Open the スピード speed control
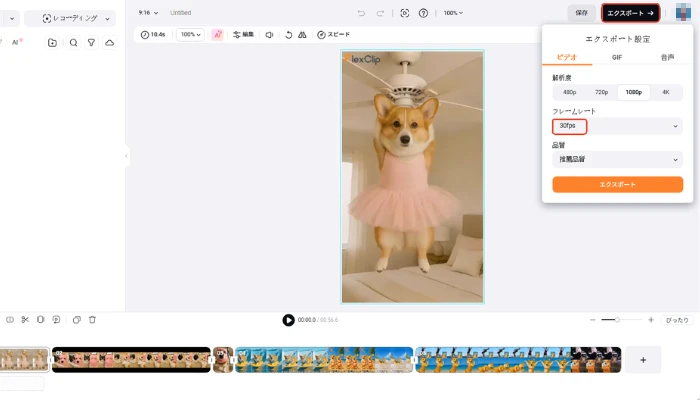The image size is (700, 400). (x=333, y=34)
